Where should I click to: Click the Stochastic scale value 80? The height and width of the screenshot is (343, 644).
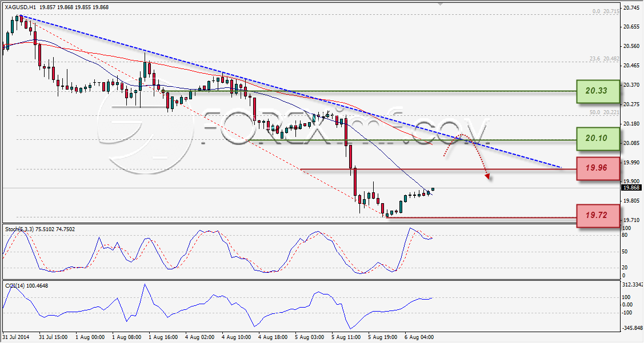pyautogui.click(x=625, y=235)
